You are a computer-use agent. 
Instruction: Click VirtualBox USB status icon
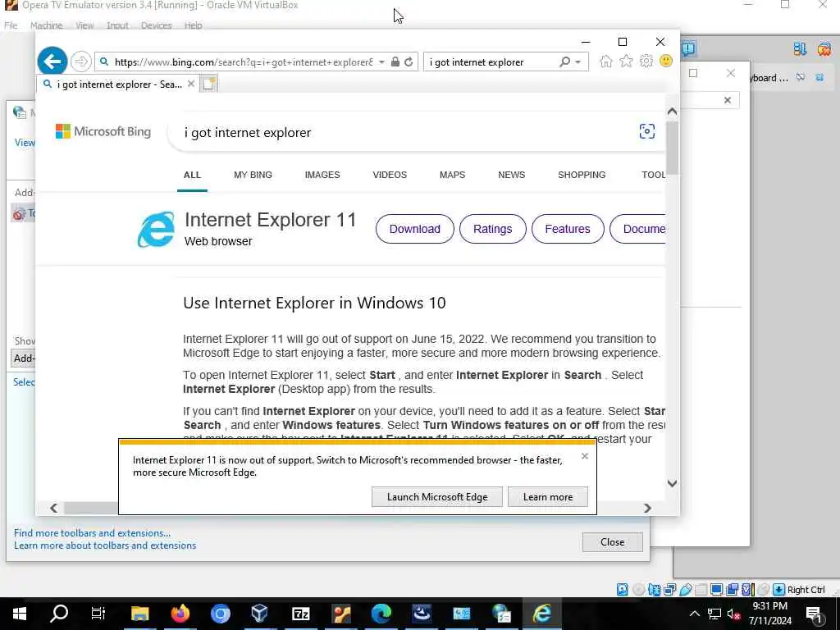click(686, 589)
